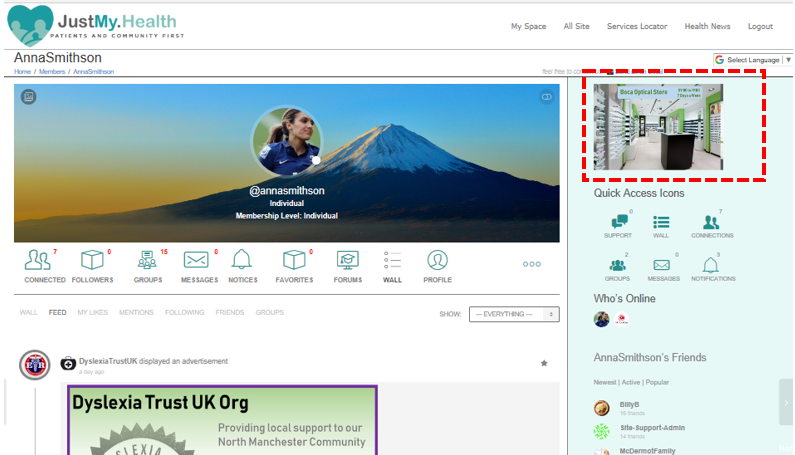Open the Favorites icon
Screen dimensions: 795x455
tap(294, 261)
